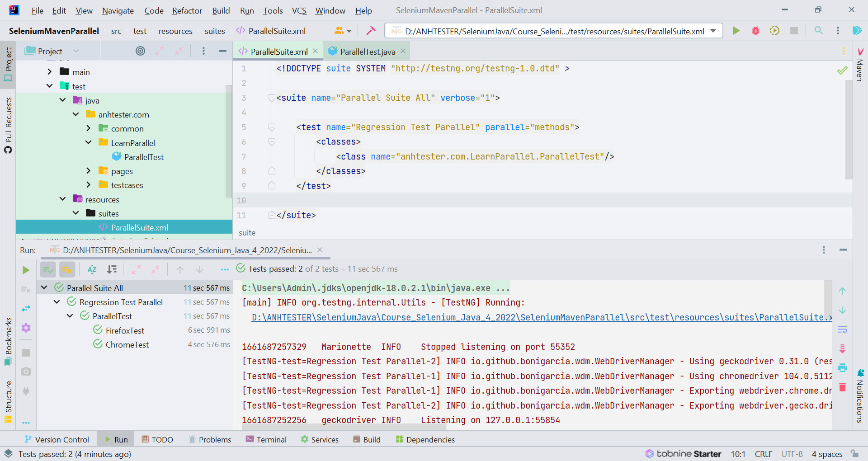Screen dimensions: 868x461
Task: Open the Problems tool window tab
Action: coord(210,439)
